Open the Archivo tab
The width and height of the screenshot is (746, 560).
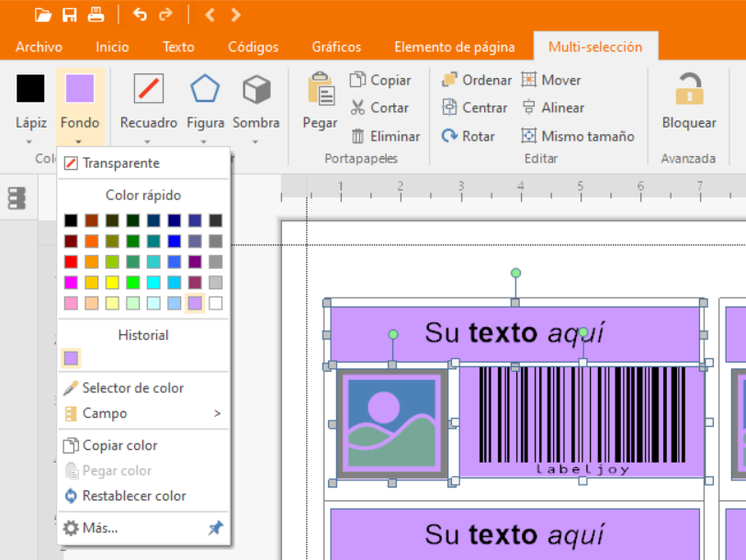tap(39, 47)
